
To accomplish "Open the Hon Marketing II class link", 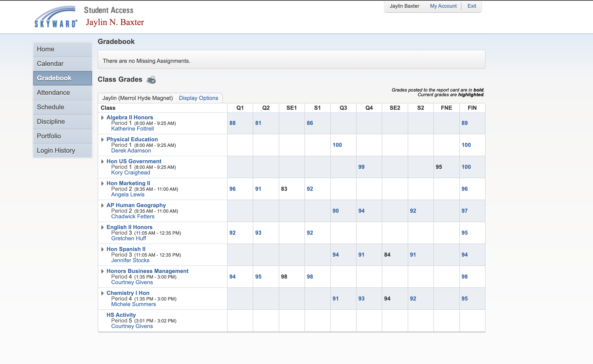I will click(x=128, y=183).
